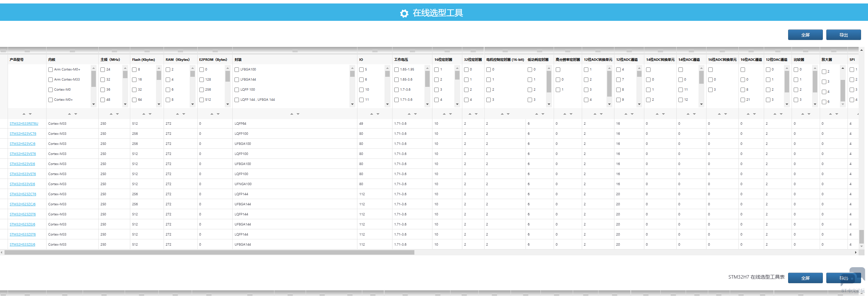
Task: Grab the grip handle above 内核 column
Action: click(x=72, y=51)
